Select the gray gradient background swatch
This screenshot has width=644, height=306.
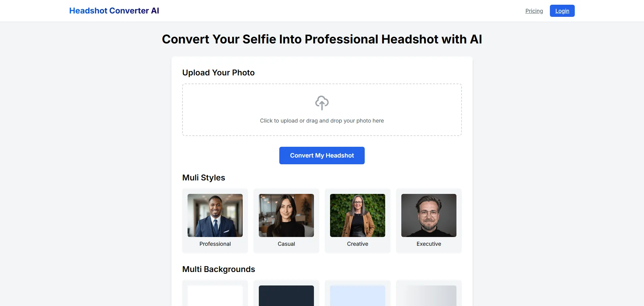tap(429, 296)
